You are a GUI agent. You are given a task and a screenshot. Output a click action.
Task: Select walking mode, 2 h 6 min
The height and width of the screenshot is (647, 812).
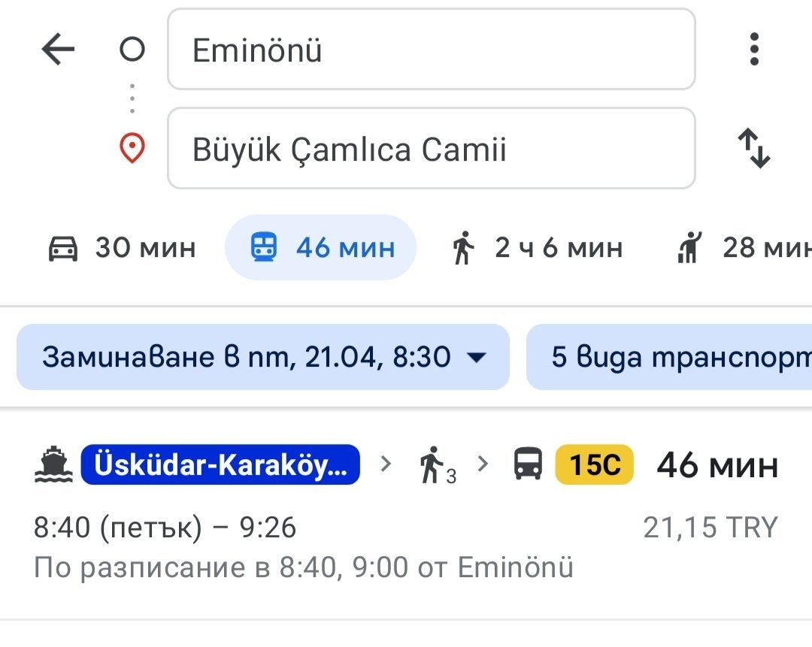(x=537, y=247)
